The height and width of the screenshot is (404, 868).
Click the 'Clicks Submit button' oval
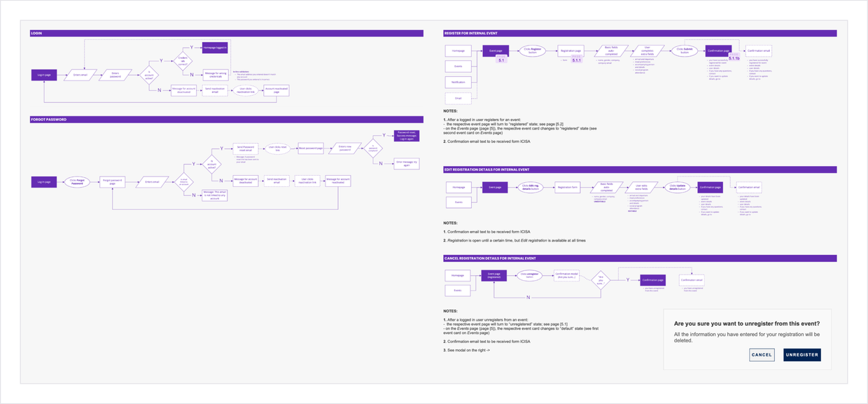685,50
